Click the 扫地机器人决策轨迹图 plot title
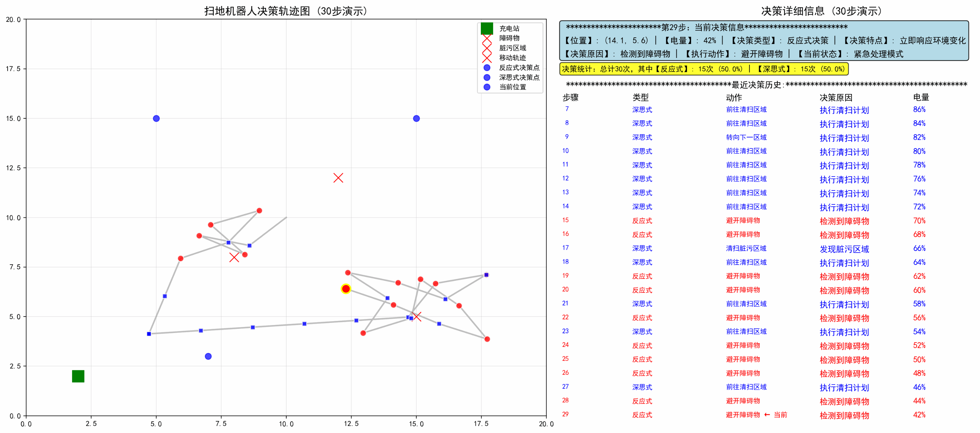 point(286,11)
